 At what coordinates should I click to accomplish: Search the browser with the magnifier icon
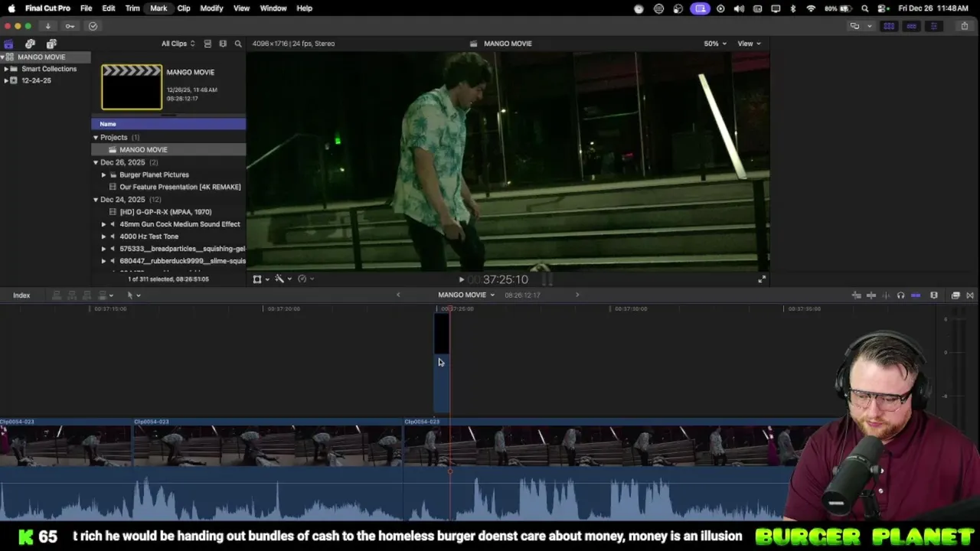[238, 44]
